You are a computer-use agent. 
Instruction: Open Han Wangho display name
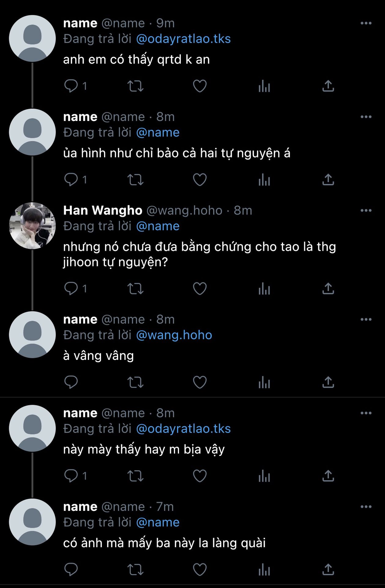103,210
